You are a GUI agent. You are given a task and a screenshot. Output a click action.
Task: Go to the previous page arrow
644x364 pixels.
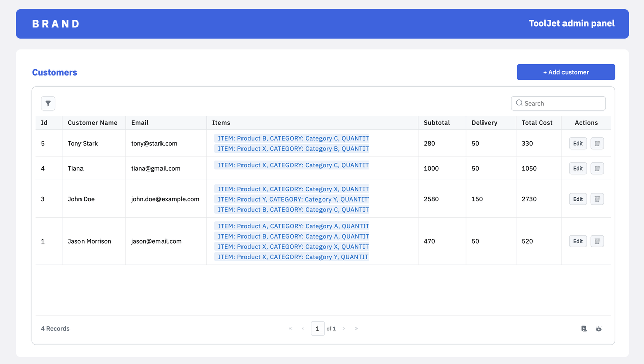[303, 329]
